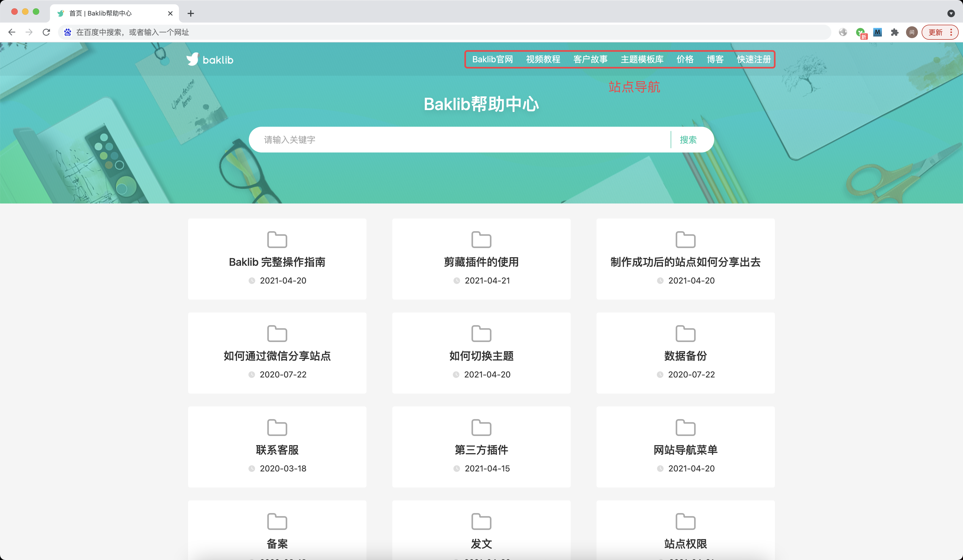Close the Baklib帮助中心 browser tab
This screenshot has height=560, width=963.
click(170, 13)
